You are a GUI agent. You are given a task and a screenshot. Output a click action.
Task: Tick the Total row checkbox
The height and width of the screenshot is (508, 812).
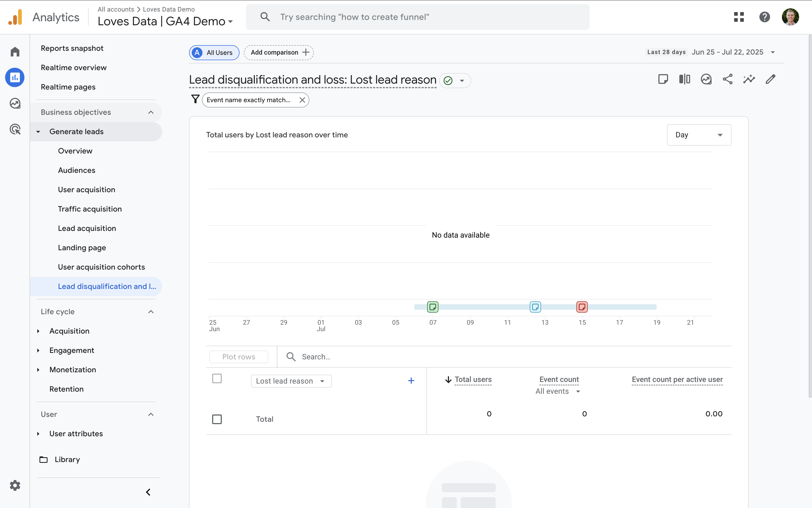217,419
